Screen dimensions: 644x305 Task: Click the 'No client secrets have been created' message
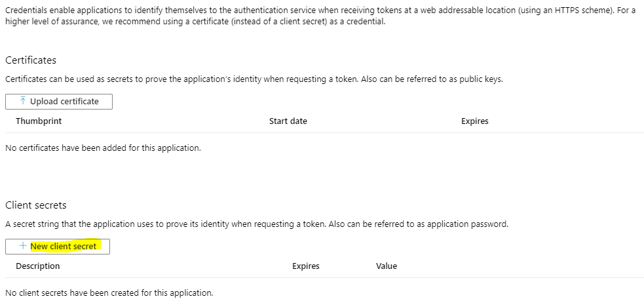pos(109,293)
